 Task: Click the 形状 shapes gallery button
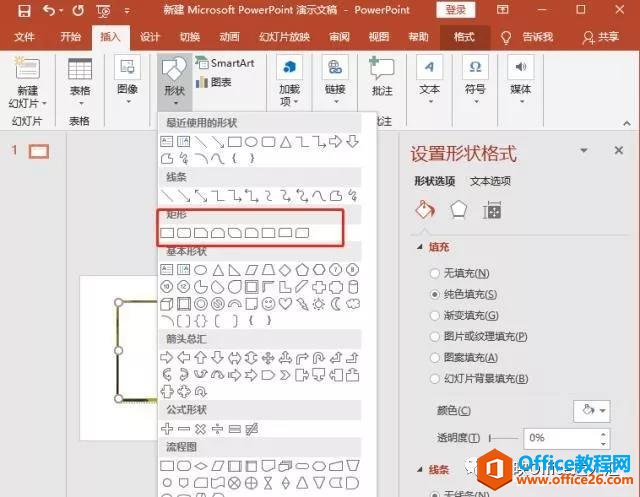(175, 82)
